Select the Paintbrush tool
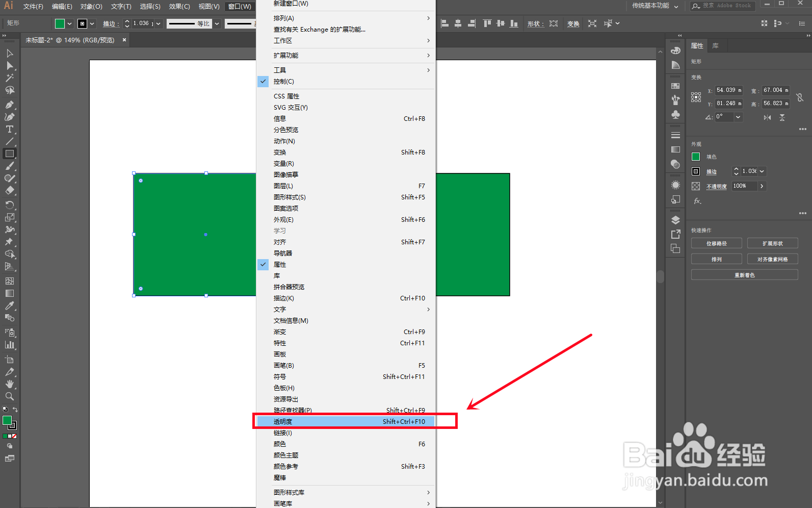 (x=9, y=166)
